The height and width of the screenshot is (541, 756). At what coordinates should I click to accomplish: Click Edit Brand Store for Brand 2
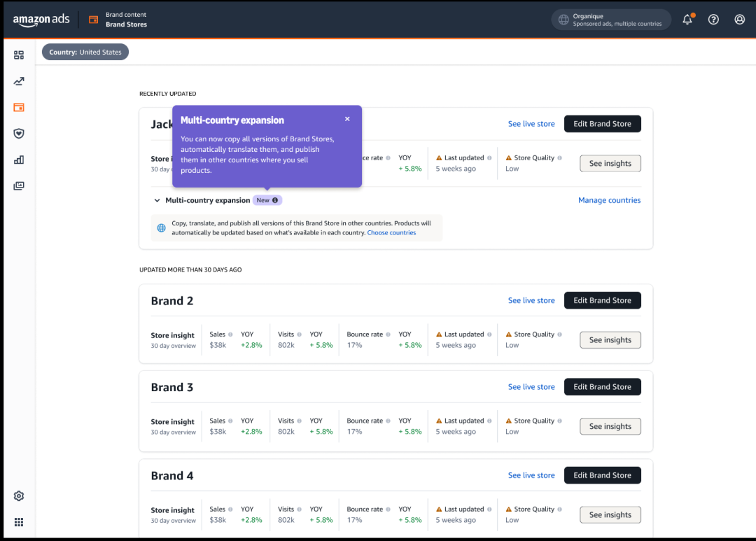602,300
